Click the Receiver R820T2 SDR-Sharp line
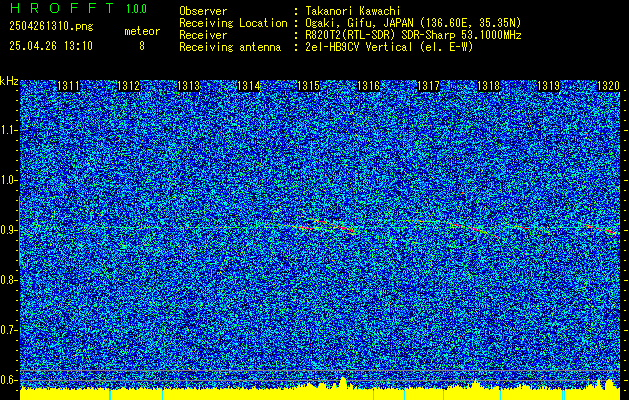This screenshot has height=400, width=629. click(413, 35)
